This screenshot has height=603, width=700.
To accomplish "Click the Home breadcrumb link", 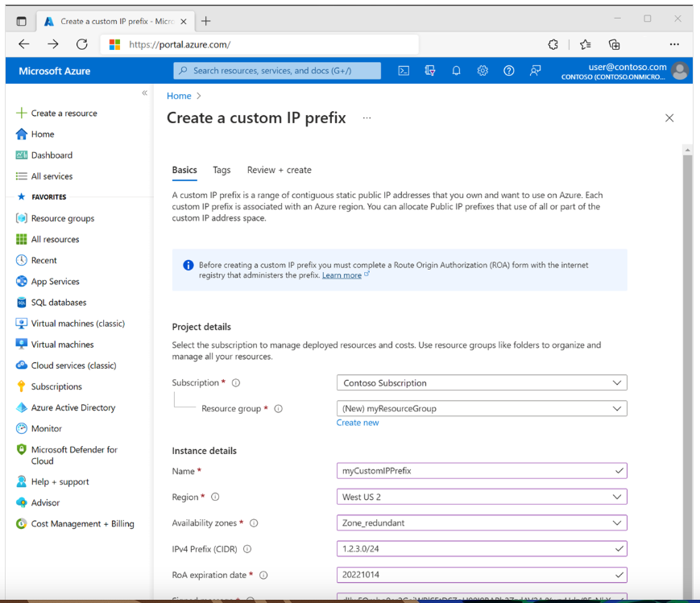I will [x=179, y=96].
